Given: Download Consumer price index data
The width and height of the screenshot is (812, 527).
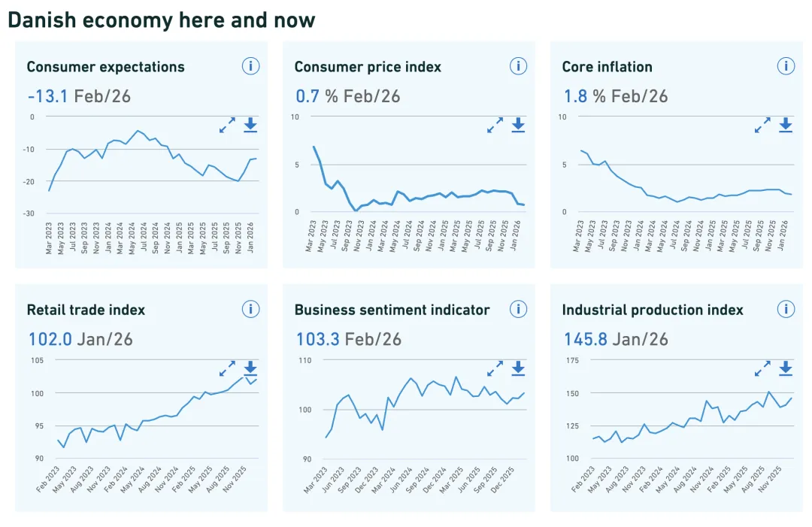Looking at the screenshot, I should (x=518, y=125).
